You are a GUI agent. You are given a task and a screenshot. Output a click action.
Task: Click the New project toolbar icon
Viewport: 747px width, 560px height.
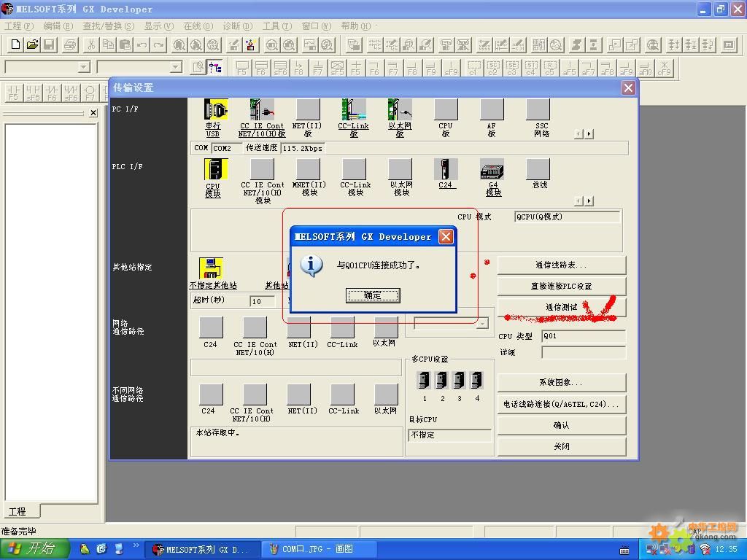tap(15, 44)
